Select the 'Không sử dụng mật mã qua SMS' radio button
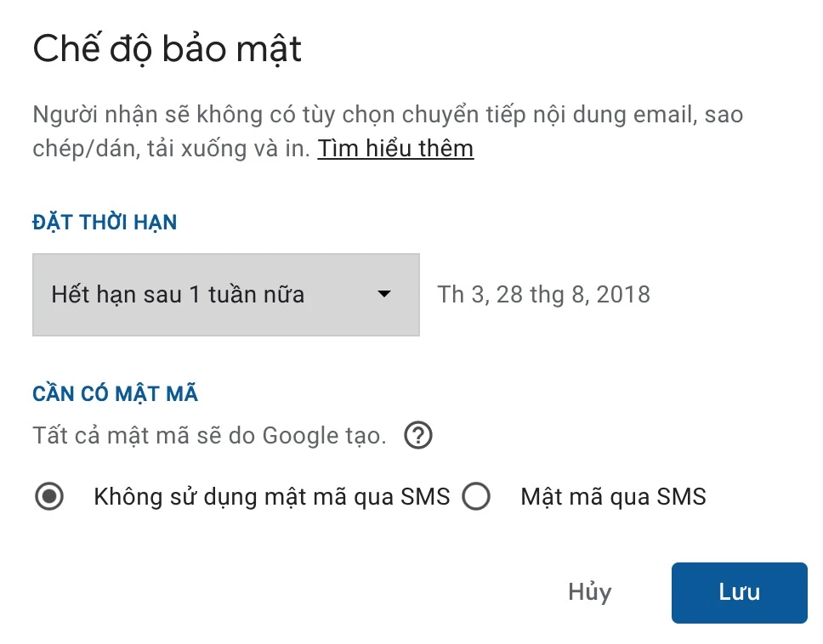Image resolution: width=823 pixels, height=644 pixels. pyautogui.click(x=50, y=497)
